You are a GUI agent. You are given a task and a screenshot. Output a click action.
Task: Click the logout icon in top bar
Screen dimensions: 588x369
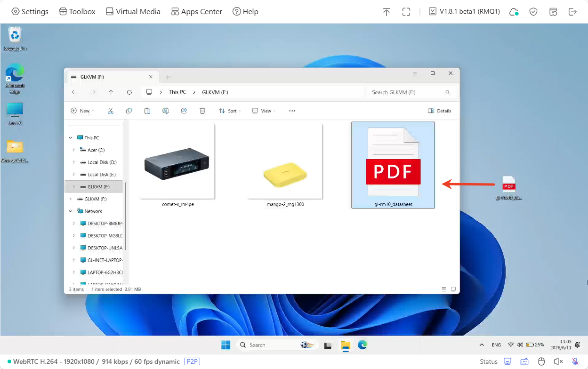tap(572, 12)
